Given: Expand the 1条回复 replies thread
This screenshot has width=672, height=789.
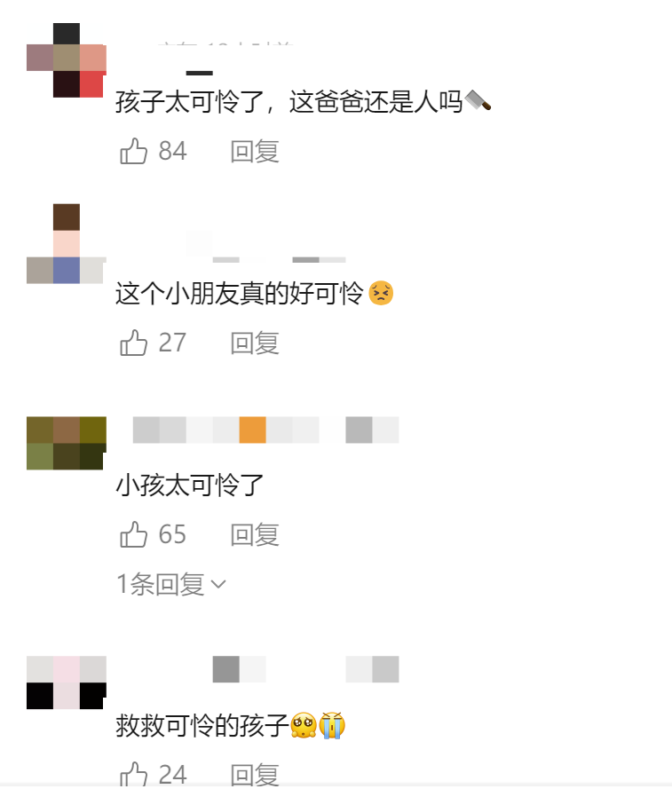Looking at the screenshot, I should pyautogui.click(x=171, y=584).
